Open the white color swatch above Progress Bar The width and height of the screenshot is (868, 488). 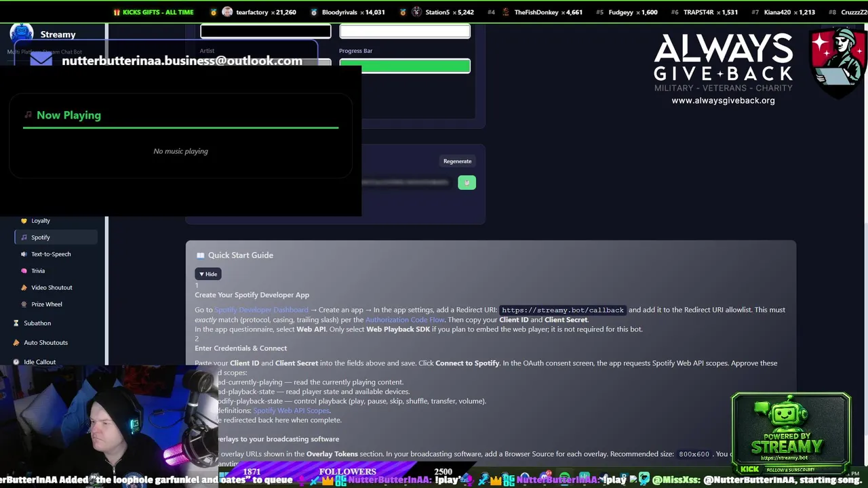405,31
